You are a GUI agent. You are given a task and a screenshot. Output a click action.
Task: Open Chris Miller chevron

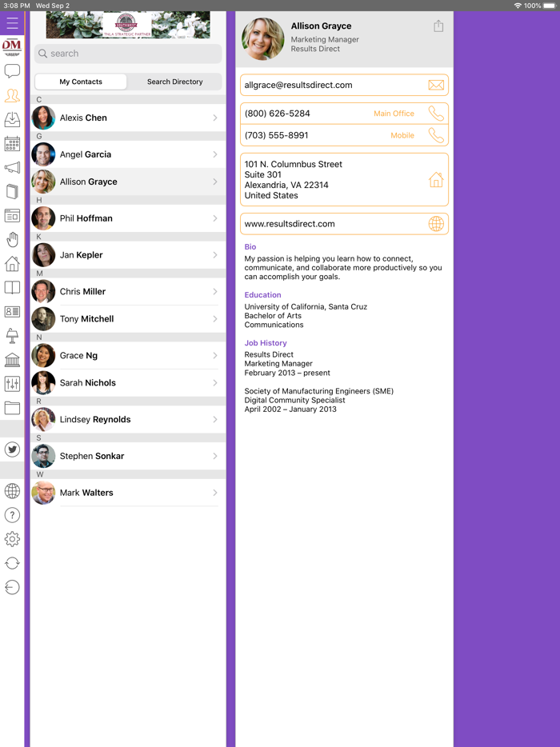coord(215,292)
